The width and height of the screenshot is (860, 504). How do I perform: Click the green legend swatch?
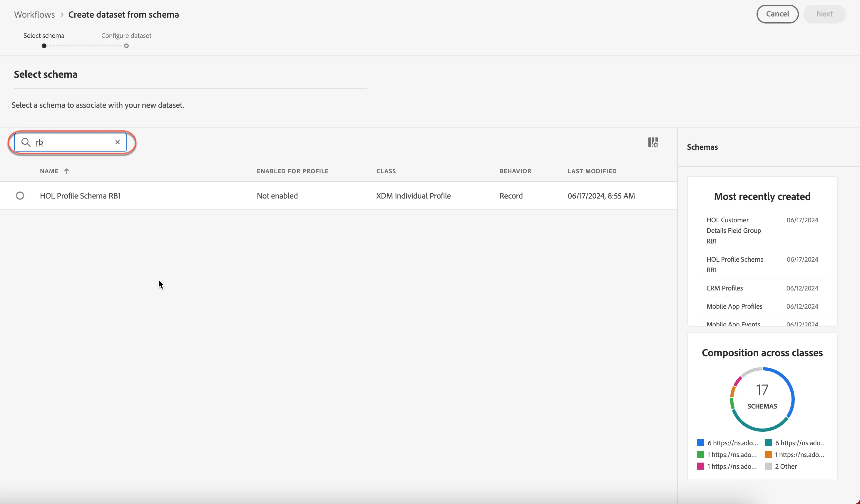700,455
